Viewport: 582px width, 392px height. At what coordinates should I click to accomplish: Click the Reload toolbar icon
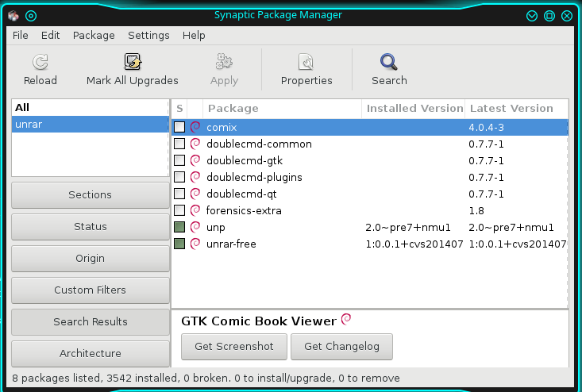point(40,63)
